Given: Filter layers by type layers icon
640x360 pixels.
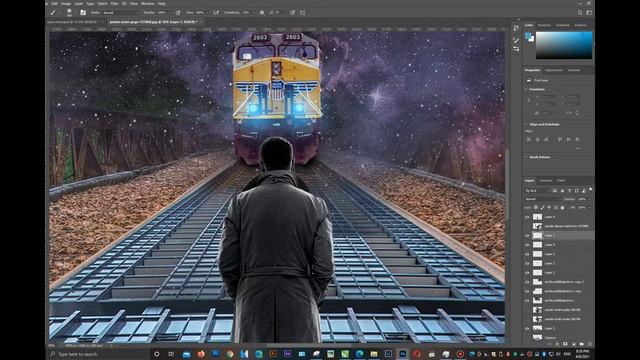Looking at the screenshot, I should pos(569,191).
